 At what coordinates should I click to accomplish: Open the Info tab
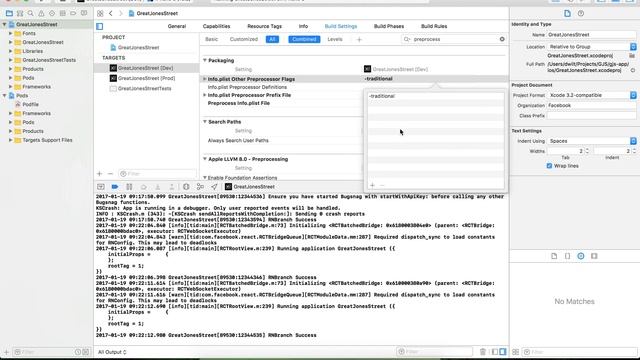[303, 26]
